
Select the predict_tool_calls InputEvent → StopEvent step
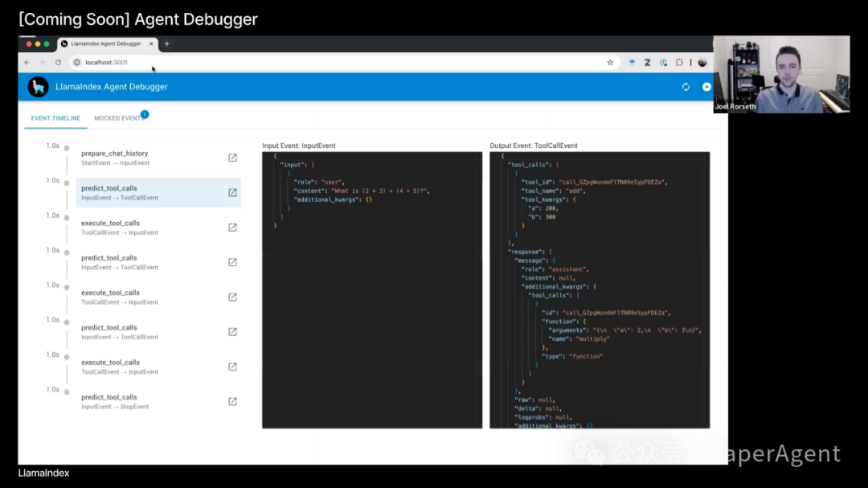pyautogui.click(x=115, y=401)
